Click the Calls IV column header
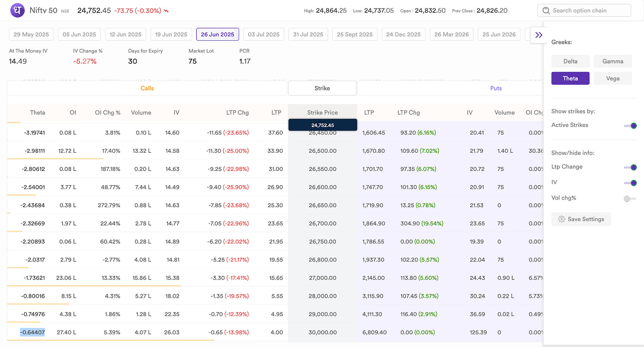Screen dimensions: 644x347 coord(176,112)
